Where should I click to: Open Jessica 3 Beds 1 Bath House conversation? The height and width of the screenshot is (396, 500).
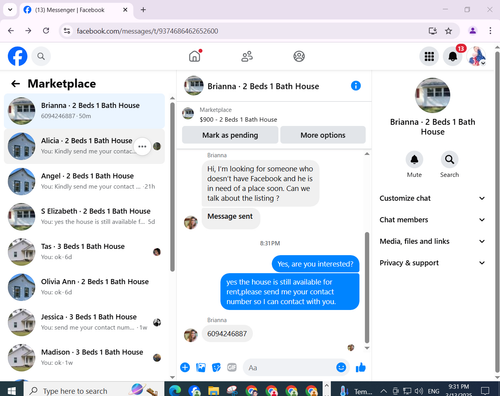coord(84,323)
